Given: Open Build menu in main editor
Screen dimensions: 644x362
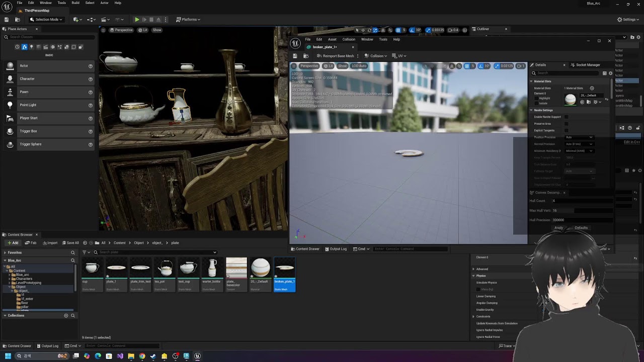Looking at the screenshot, I should click(75, 3).
